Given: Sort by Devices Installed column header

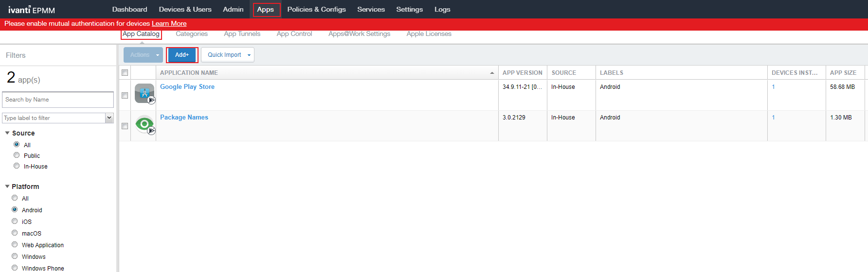Looking at the screenshot, I should pos(796,72).
